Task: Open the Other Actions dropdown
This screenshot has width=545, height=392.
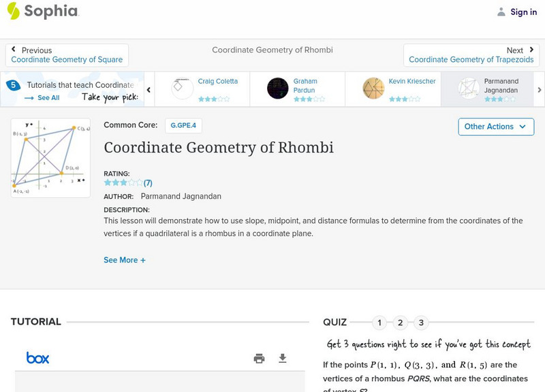Action: click(495, 127)
